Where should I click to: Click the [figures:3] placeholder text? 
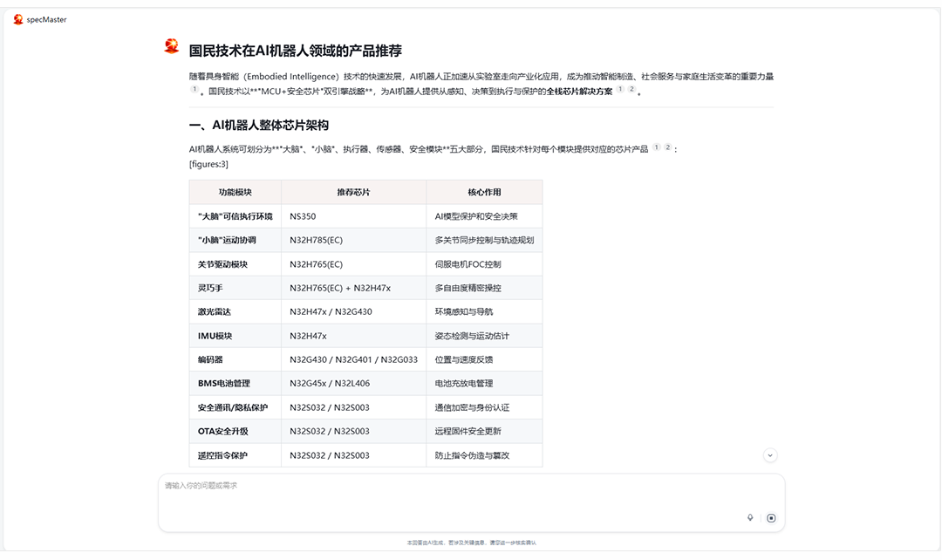coord(208,164)
